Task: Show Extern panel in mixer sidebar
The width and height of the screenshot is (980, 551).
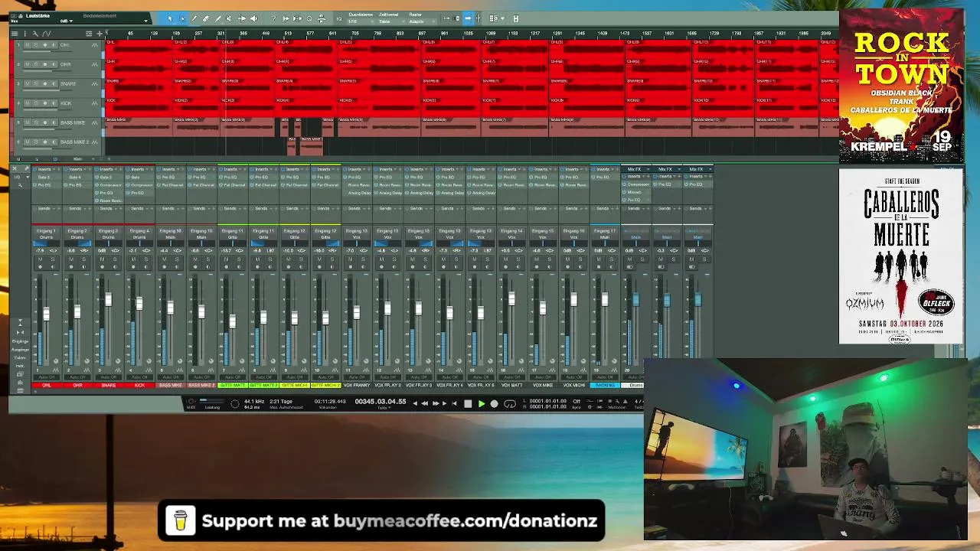Action: click(x=20, y=357)
